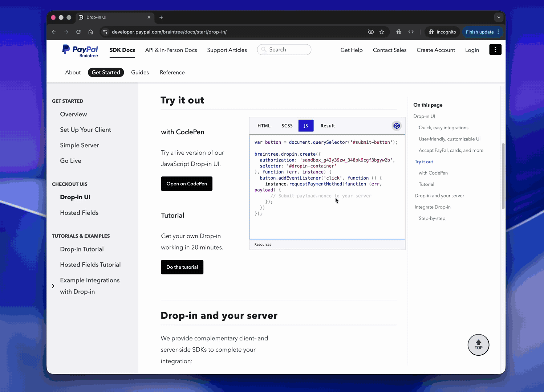Open Drop-in Tutorial in the sidebar
Viewport: 544px width, 392px height.
click(82, 249)
